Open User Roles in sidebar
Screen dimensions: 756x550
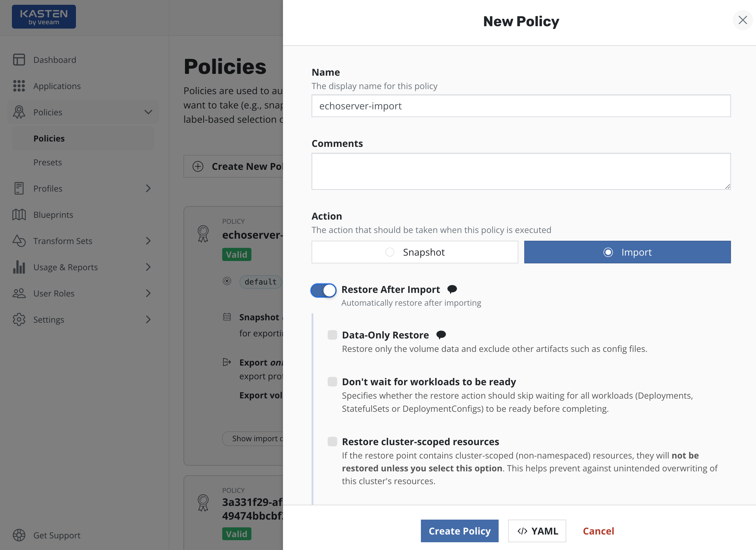pyautogui.click(x=54, y=293)
